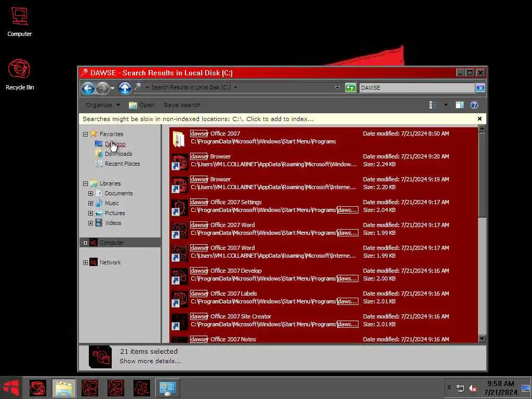Select Favorites in navigation pane
The width and height of the screenshot is (532, 399).
pos(111,134)
